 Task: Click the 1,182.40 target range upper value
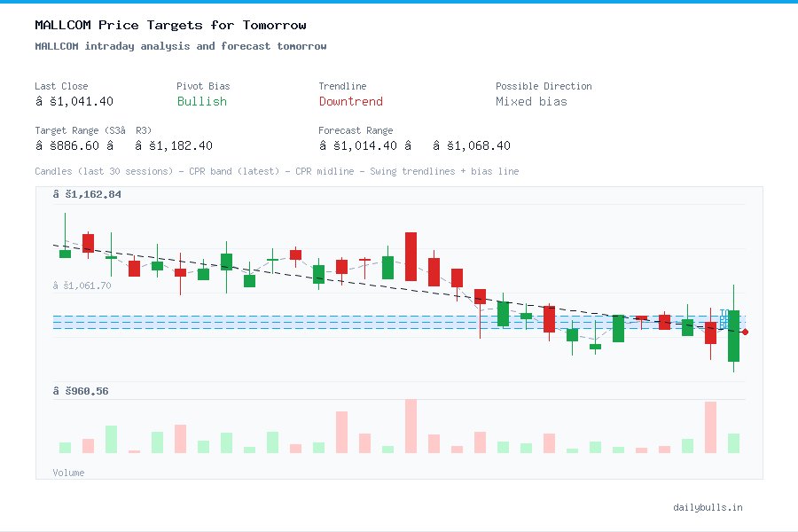click(x=174, y=145)
